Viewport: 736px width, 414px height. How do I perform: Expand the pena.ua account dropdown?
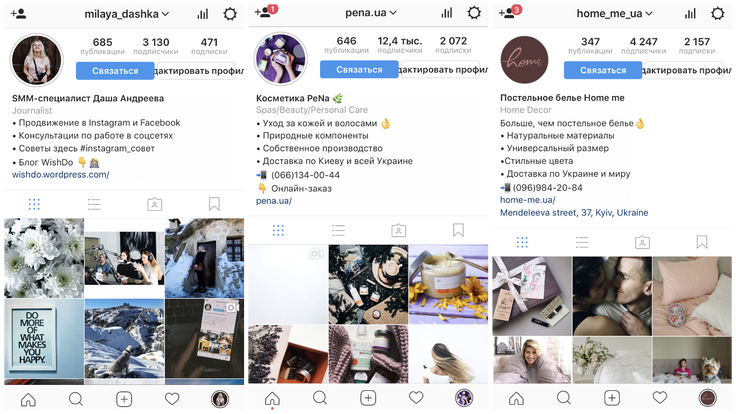(x=371, y=13)
